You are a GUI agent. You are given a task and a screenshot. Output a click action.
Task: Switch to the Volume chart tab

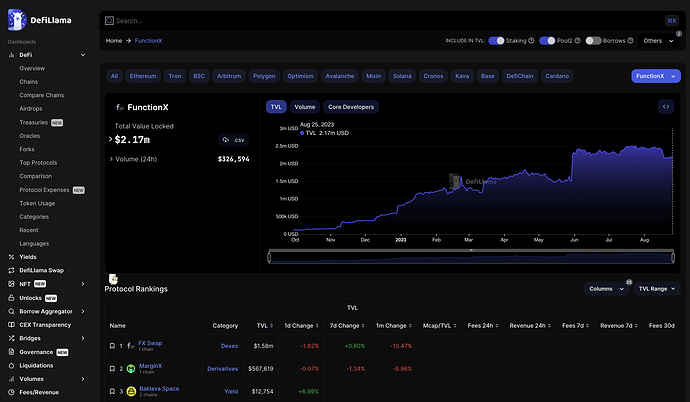tap(305, 106)
